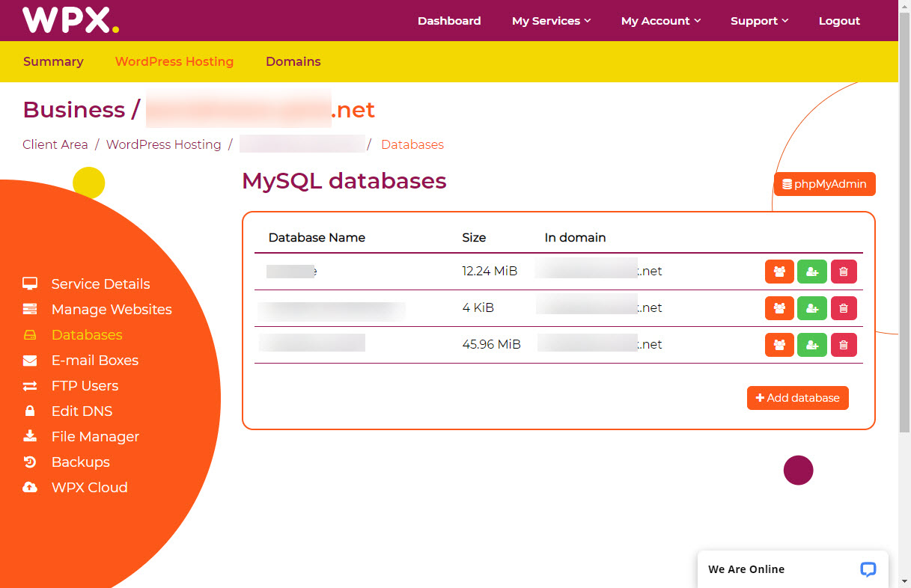The width and height of the screenshot is (911, 588).
Task: Open Edit DNS in the sidebar
Action: coord(82,411)
